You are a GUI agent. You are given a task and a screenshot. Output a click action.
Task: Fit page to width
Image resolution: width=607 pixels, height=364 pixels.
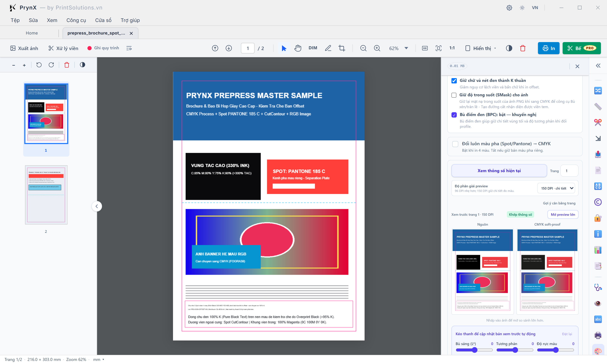(x=425, y=48)
